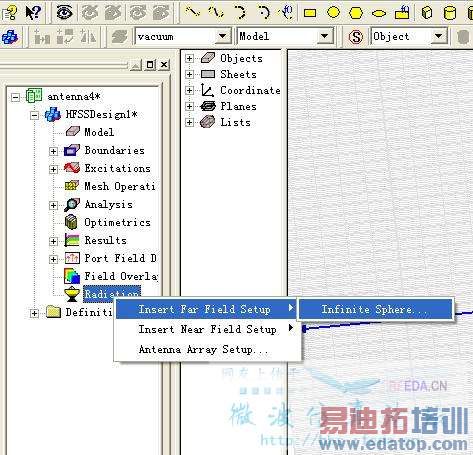This screenshot has width=473, height=455.
Task: Open Insert Near Field Setup submenu
Action: [207, 329]
